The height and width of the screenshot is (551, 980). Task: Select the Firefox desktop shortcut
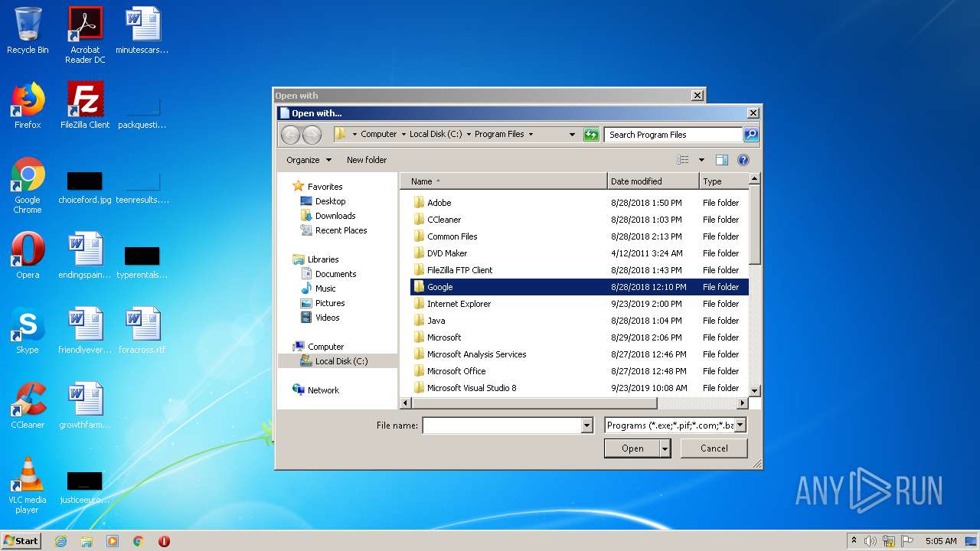coord(28,106)
